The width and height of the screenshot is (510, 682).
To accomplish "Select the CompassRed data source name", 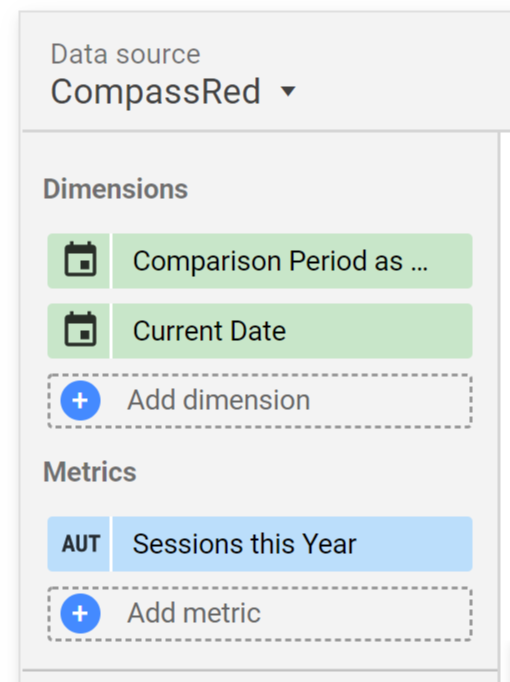I will tap(156, 91).
